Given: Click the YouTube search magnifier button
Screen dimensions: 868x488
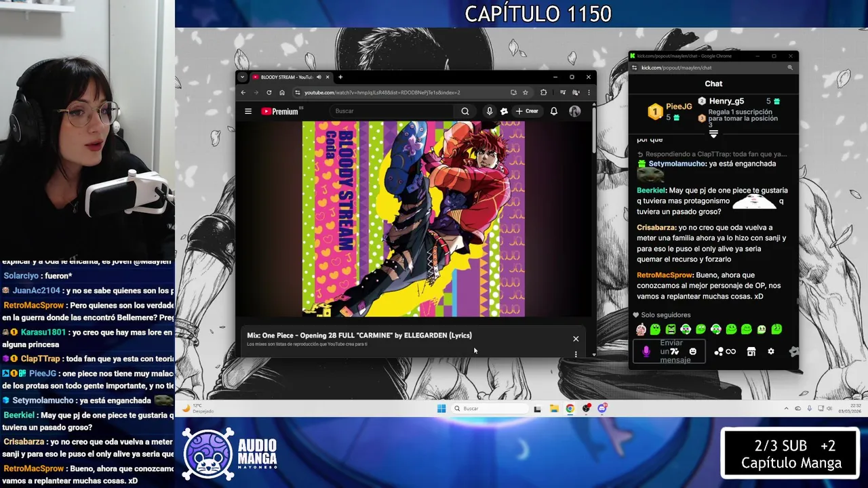Looking at the screenshot, I should tap(465, 111).
